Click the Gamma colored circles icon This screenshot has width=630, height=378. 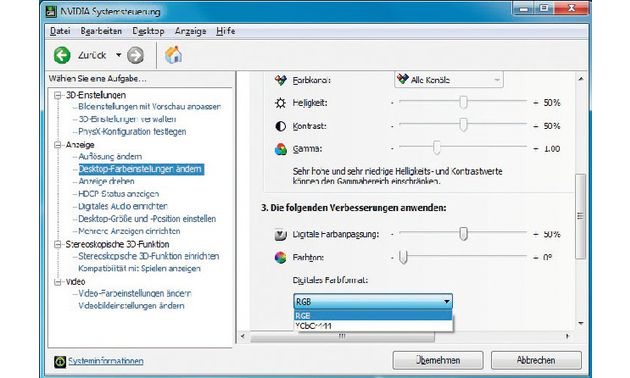tap(280, 149)
